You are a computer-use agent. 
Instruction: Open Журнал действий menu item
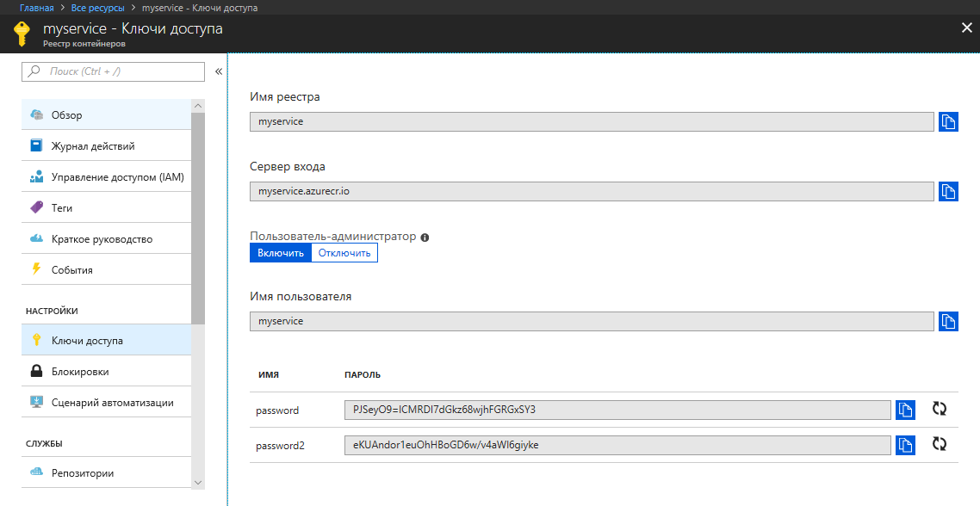pos(93,146)
